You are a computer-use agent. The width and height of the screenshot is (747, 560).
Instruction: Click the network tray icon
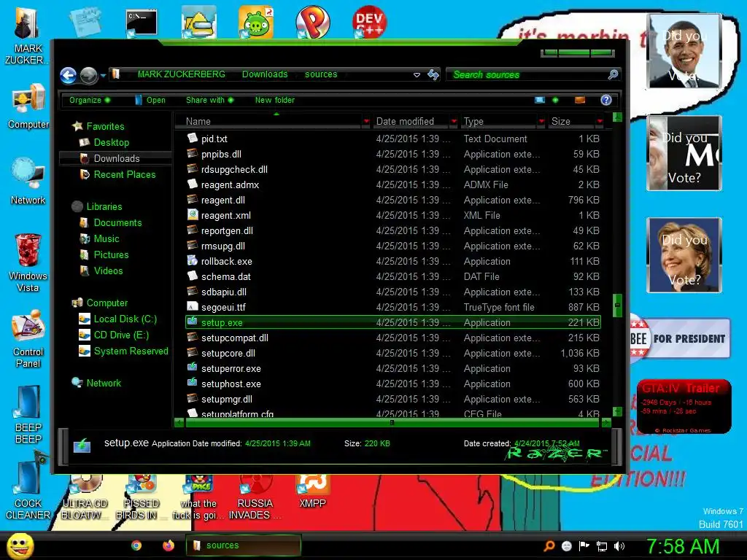coord(602,546)
